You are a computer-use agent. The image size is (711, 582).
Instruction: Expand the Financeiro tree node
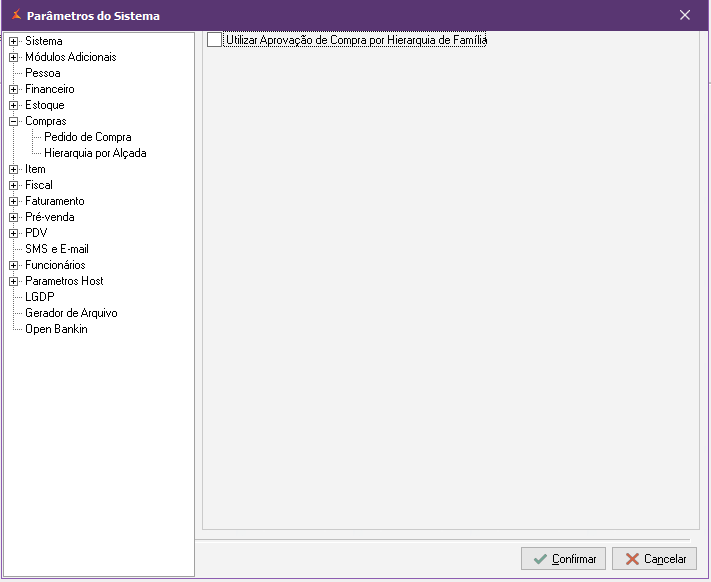tap(14, 89)
